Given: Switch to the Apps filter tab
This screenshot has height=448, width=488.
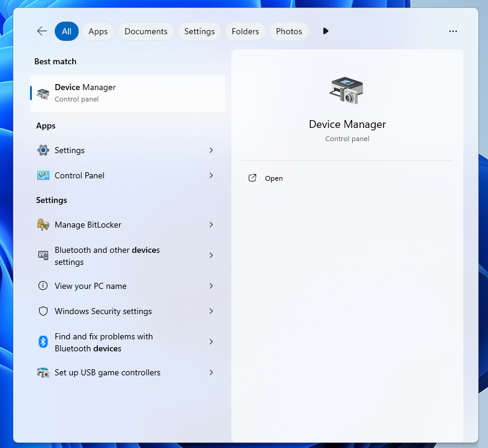Looking at the screenshot, I should point(98,31).
